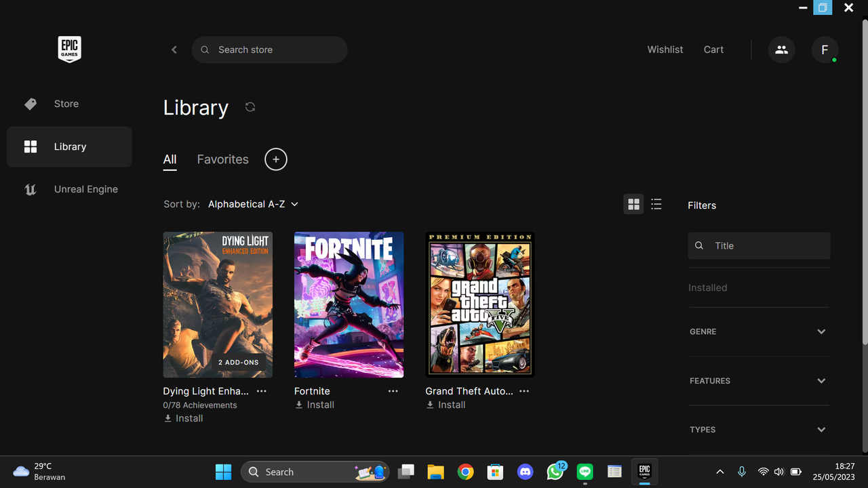The height and width of the screenshot is (488, 868).
Task: Switch to list view
Action: [x=656, y=204]
